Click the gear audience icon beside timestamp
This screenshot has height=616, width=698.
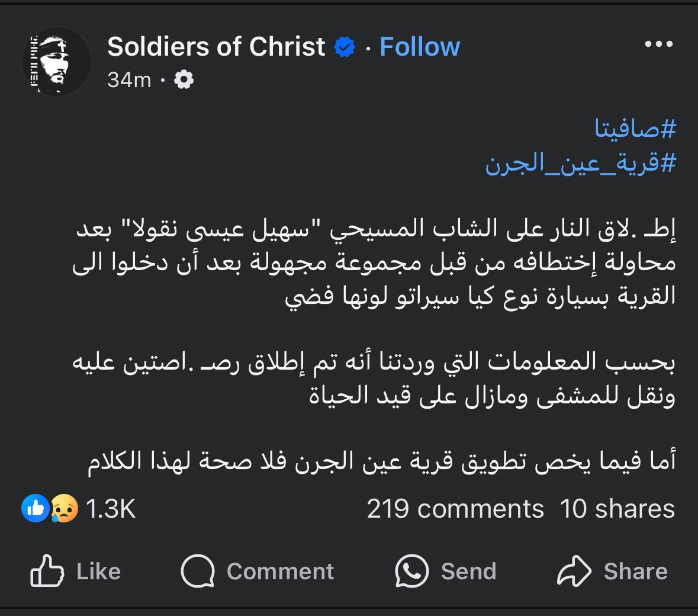[184, 79]
